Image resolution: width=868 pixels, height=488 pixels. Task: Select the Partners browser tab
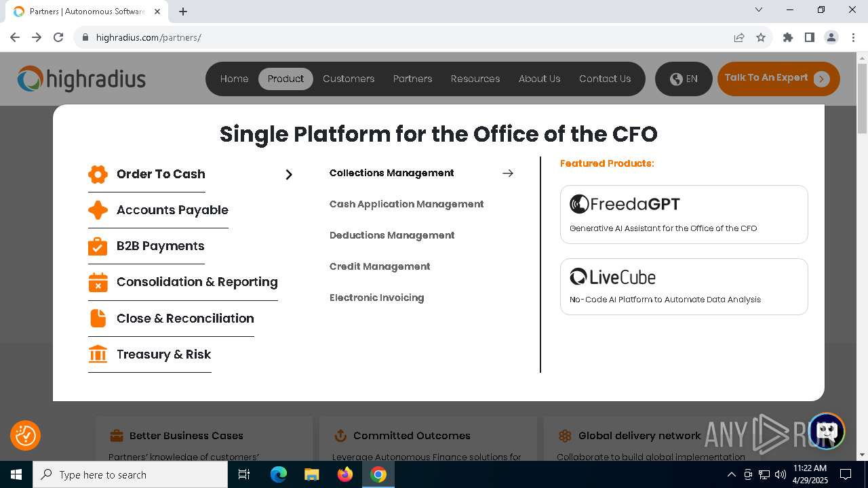click(x=87, y=12)
